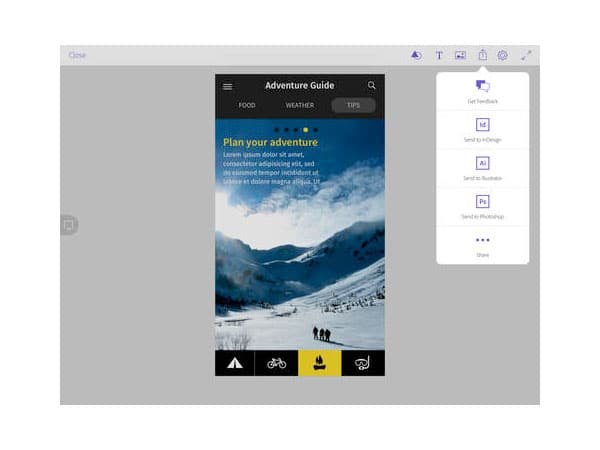The width and height of the screenshot is (600, 450).
Task: Choose Send to Photoshop
Action: [x=482, y=206]
